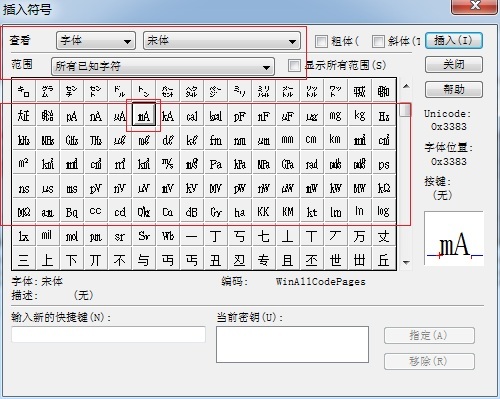
Task: Select the 万 character cell
Action: tap(360, 236)
